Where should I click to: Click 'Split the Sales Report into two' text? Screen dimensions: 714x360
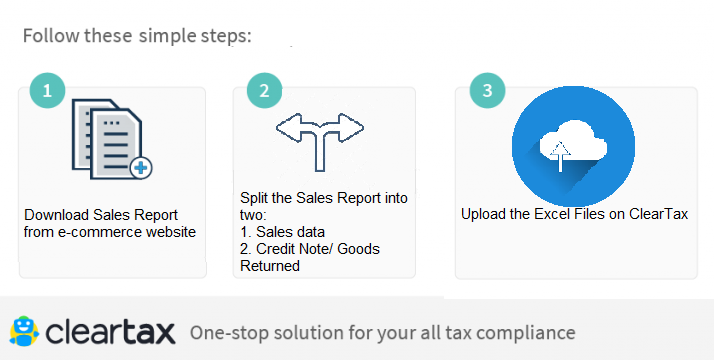324,206
